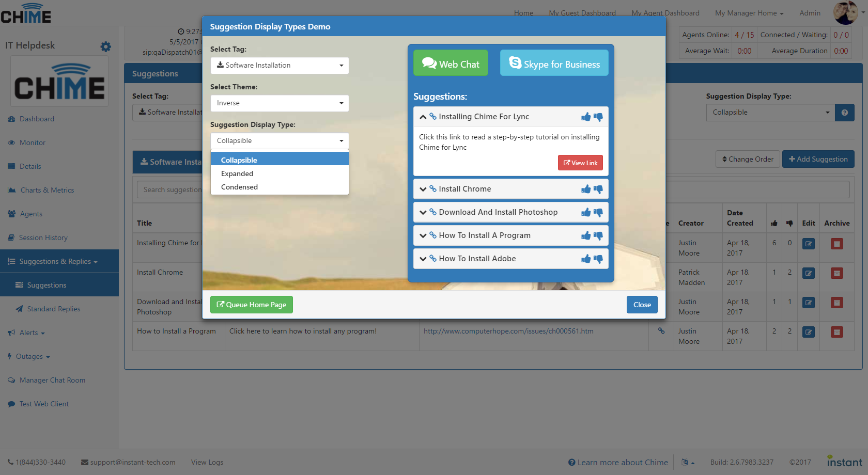Open the Agents sidebar item

[59, 214]
